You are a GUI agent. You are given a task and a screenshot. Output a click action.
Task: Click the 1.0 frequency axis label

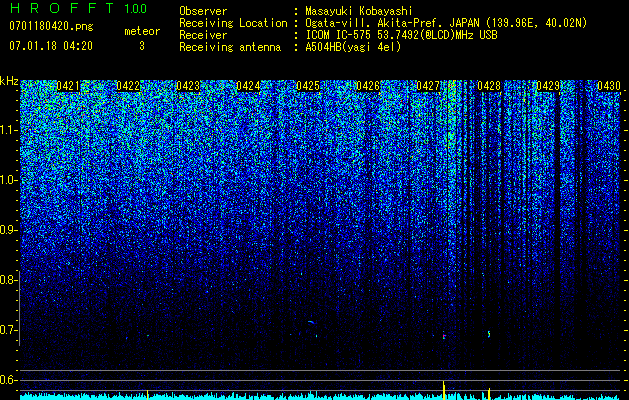pyautogui.click(x=9, y=180)
